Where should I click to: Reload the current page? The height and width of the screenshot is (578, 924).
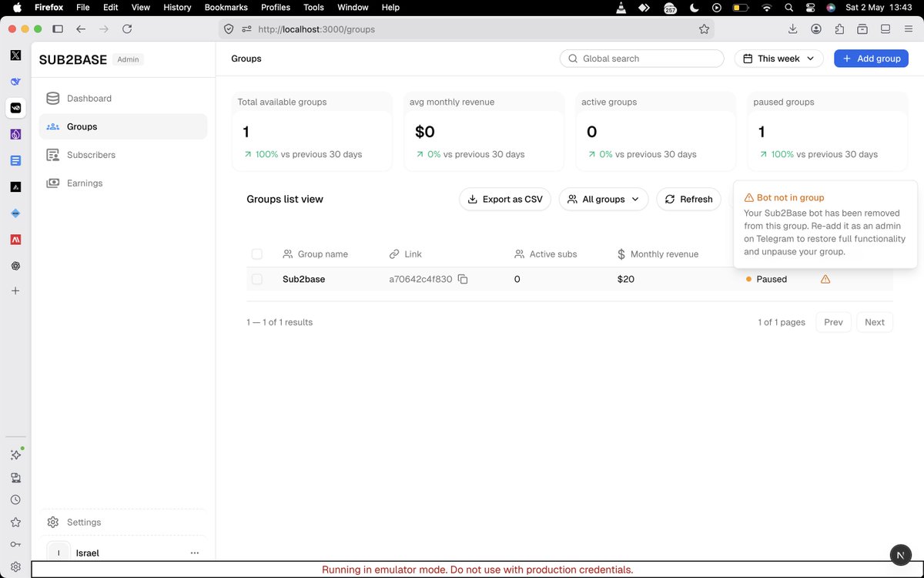pyautogui.click(x=127, y=29)
